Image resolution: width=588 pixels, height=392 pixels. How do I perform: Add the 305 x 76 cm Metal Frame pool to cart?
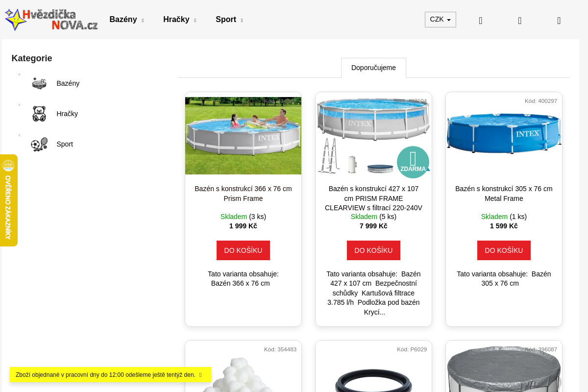pyautogui.click(x=504, y=250)
